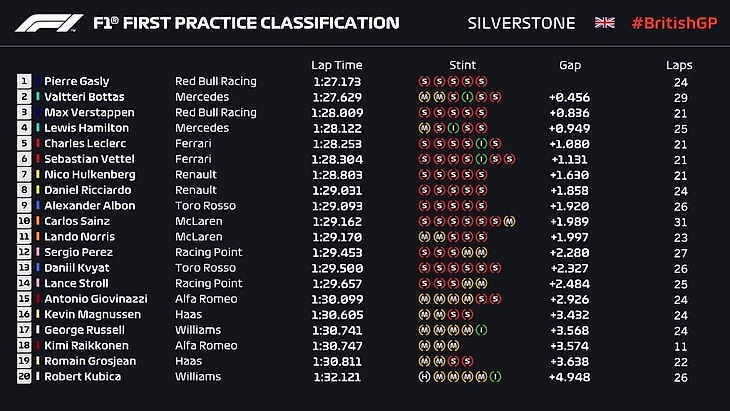Select the Stint column header
This screenshot has height=411, width=730.
pyautogui.click(x=462, y=65)
